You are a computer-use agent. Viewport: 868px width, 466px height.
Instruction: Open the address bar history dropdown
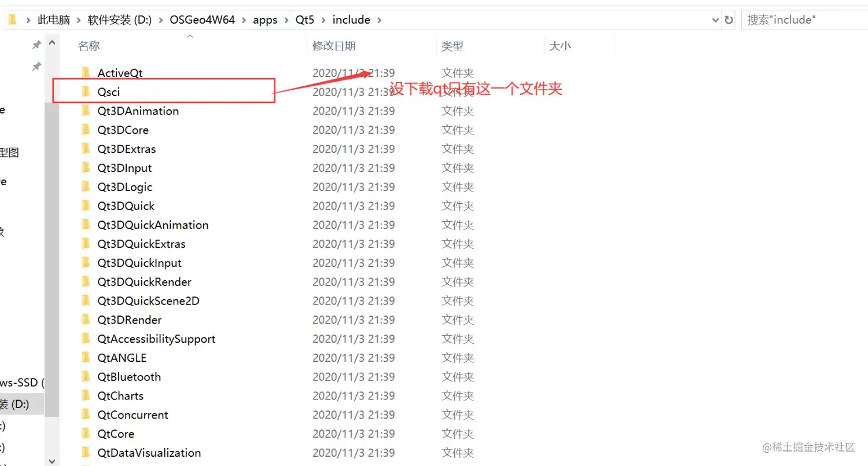(x=716, y=20)
